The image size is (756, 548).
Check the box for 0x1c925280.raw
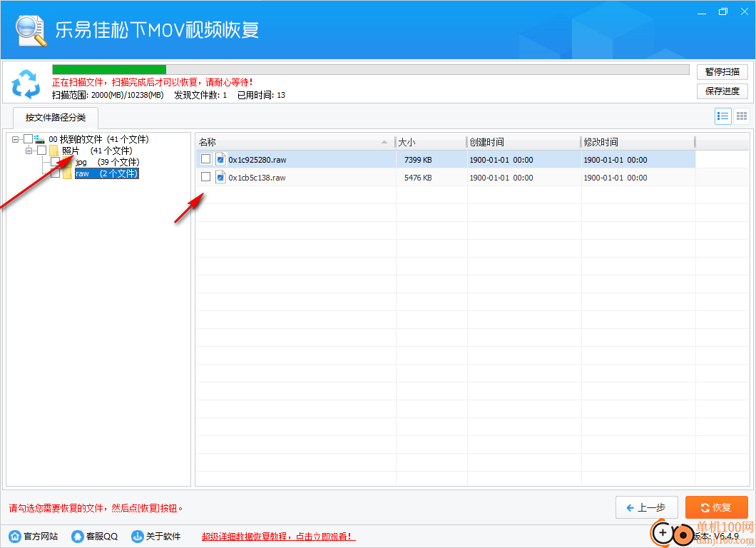206,159
